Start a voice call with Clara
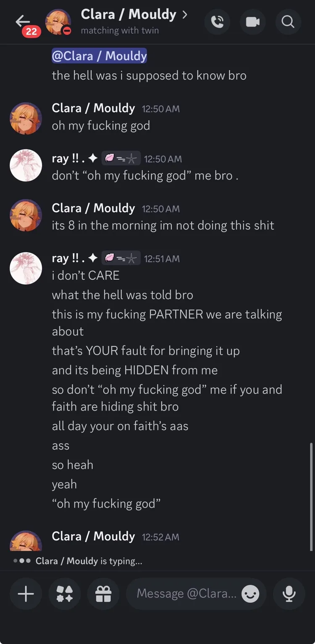This screenshot has width=315, height=644. click(217, 21)
